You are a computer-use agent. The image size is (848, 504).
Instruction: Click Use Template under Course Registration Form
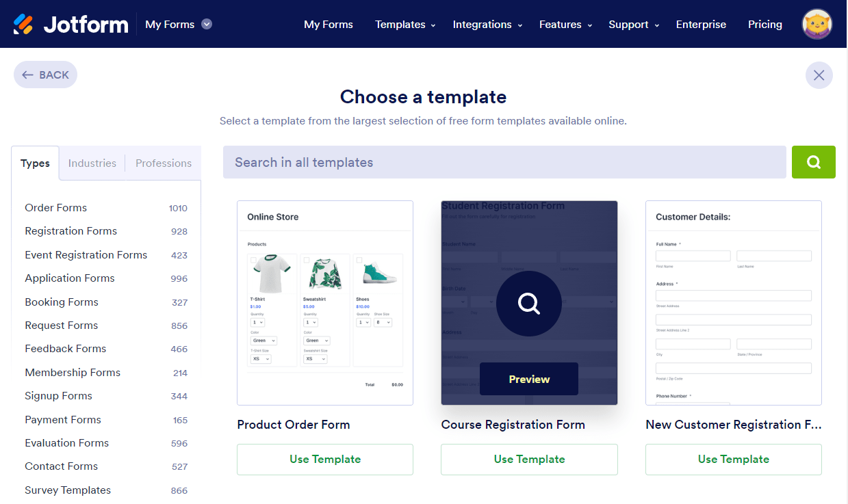click(x=529, y=460)
